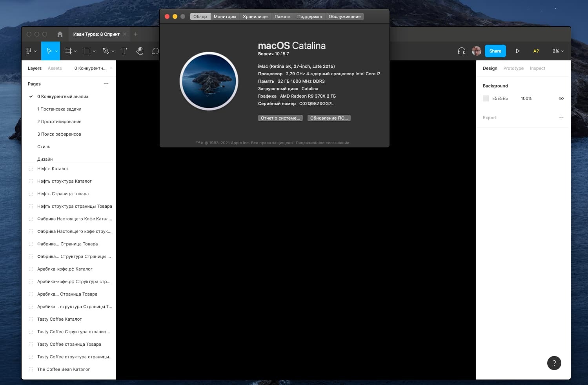Present prototype with play icon
The height and width of the screenshot is (385, 588).
coord(518,51)
